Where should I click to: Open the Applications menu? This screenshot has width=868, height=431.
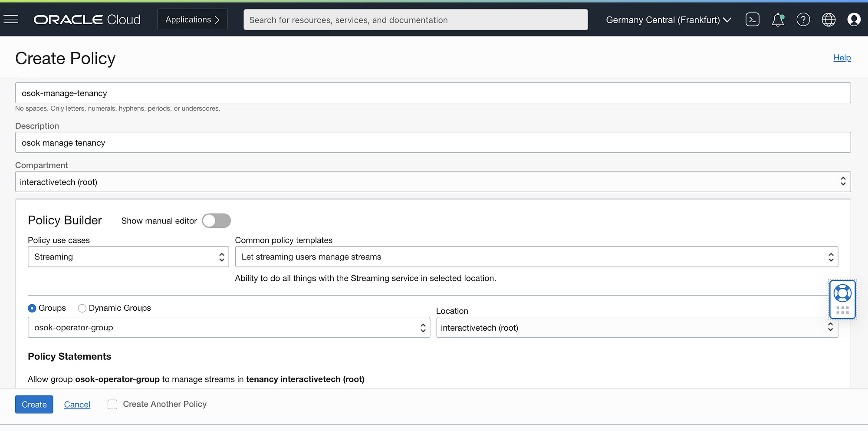[x=193, y=20]
